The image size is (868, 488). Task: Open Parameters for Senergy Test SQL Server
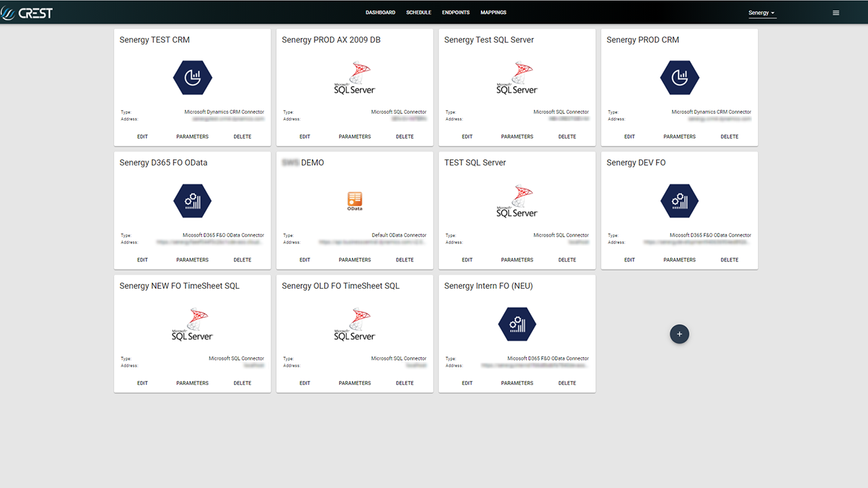(x=517, y=136)
